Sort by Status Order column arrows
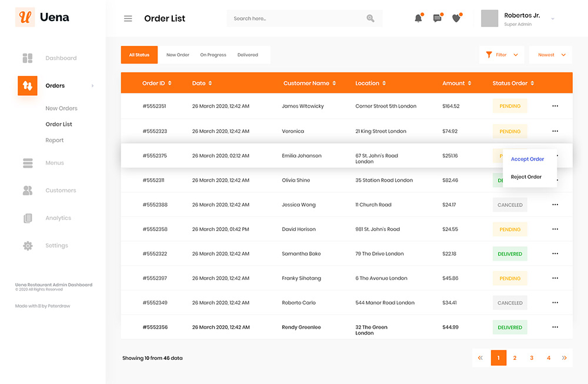The height and width of the screenshot is (384, 588). point(532,84)
